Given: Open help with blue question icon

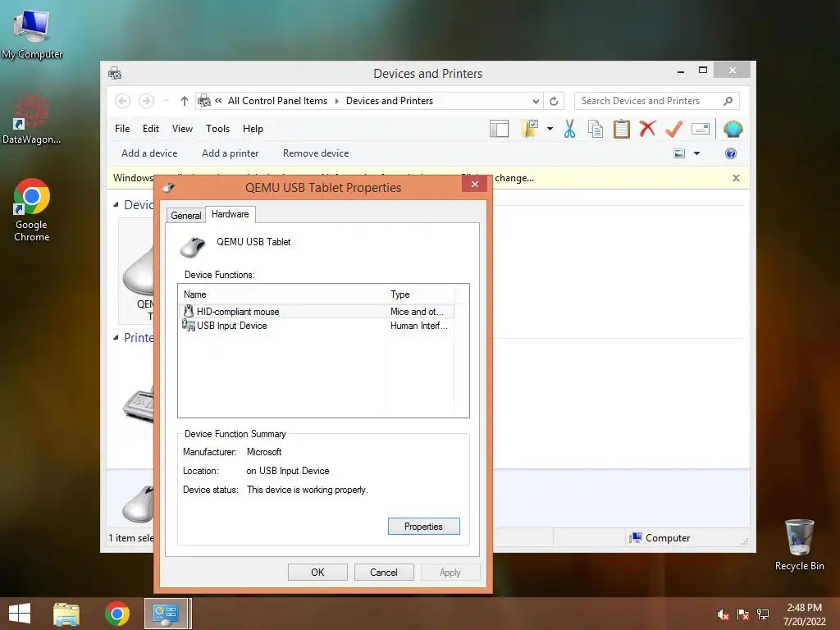Looking at the screenshot, I should (731, 153).
